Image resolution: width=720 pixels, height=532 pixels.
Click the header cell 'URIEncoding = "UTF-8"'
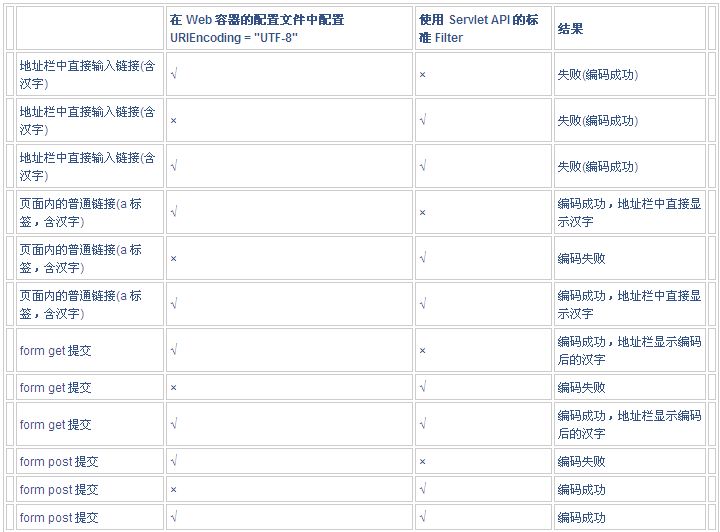pyautogui.click(x=289, y=28)
